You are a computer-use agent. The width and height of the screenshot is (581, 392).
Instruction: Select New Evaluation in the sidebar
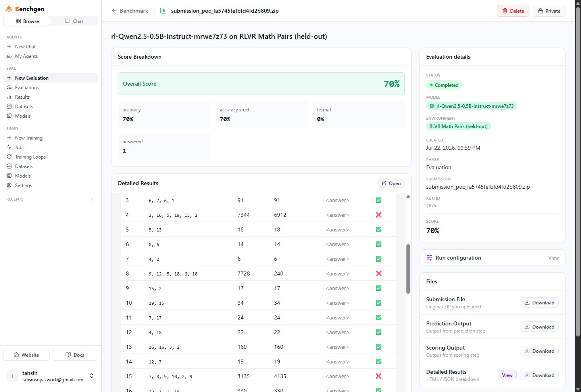(x=50, y=78)
